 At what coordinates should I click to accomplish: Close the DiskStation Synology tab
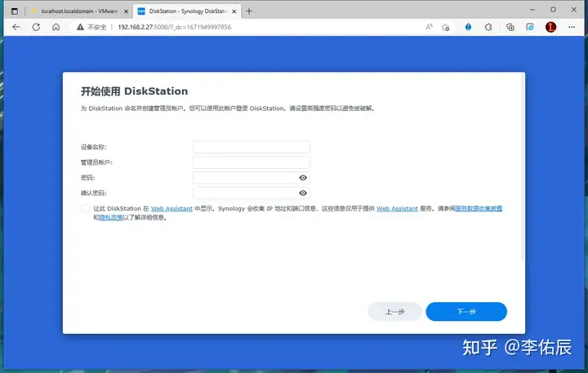click(x=234, y=11)
